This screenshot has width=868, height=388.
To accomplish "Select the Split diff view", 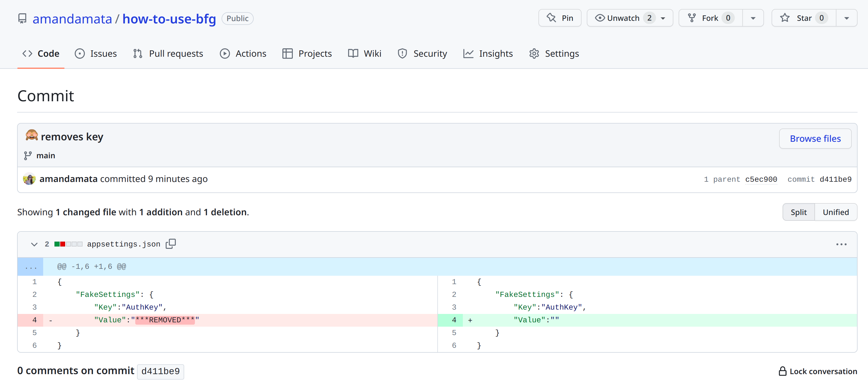I will 798,212.
